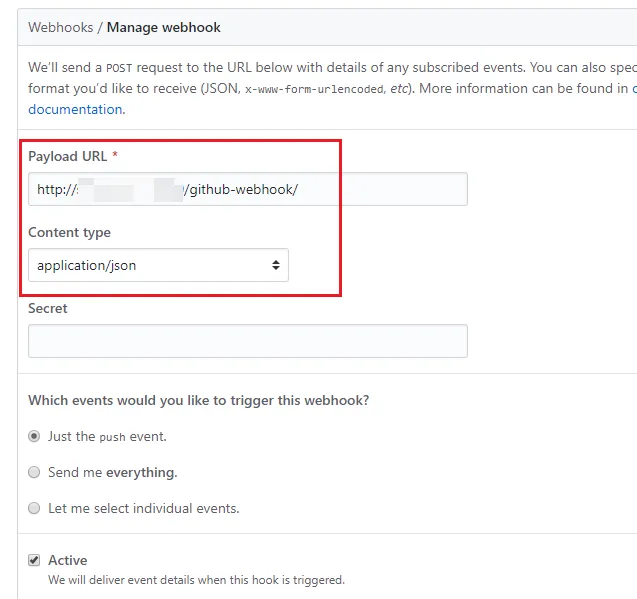
Task: Pick the "Let me select individual events" radio button
Action: coord(35,508)
